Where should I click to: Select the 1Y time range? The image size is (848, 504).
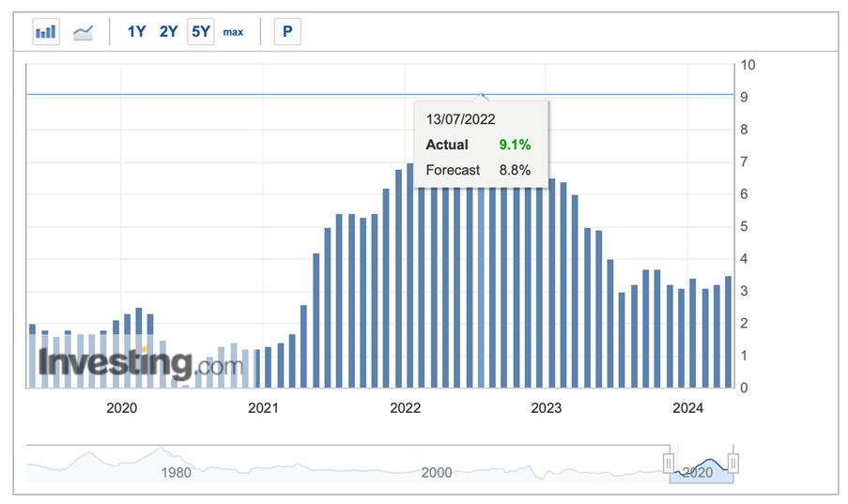(136, 32)
